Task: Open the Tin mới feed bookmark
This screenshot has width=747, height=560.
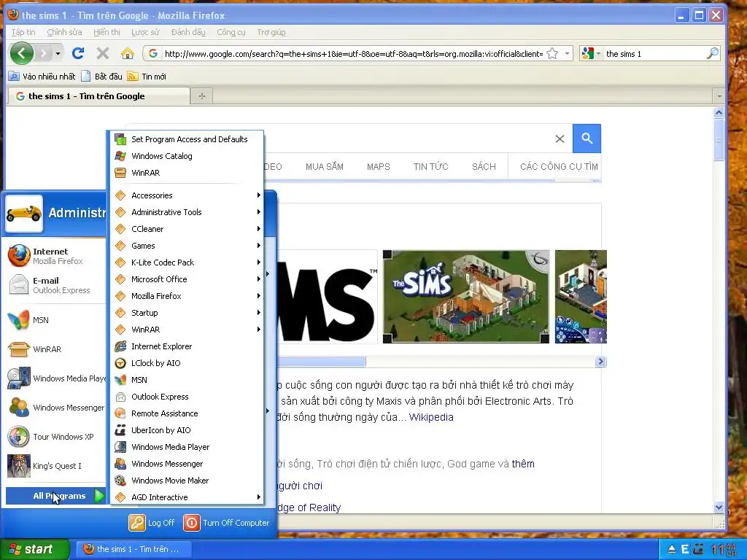Action: pos(147,76)
